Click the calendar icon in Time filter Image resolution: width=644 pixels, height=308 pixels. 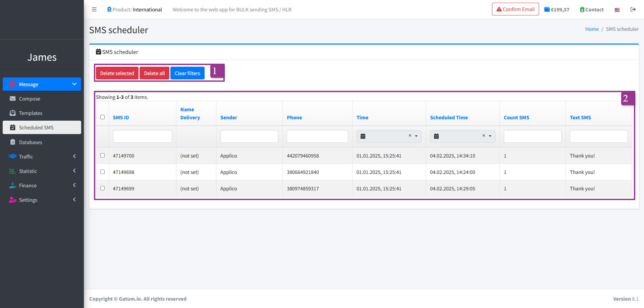(x=363, y=136)
